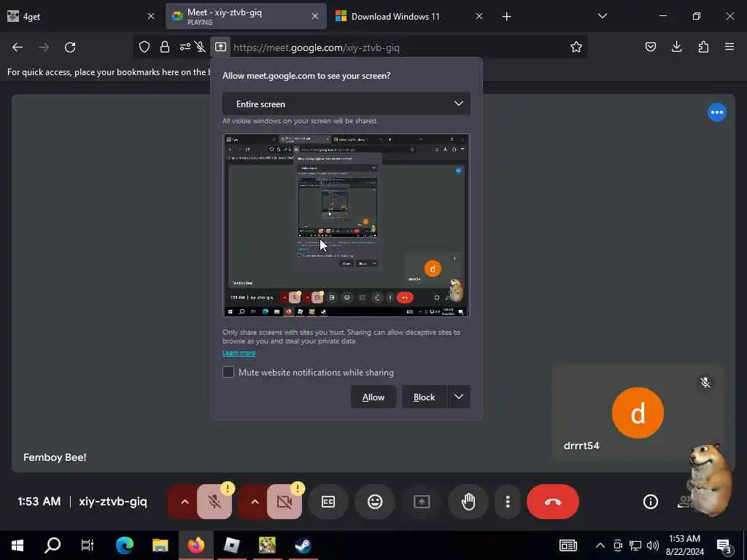Select the screen preview thumbnail

pos(347,225)
